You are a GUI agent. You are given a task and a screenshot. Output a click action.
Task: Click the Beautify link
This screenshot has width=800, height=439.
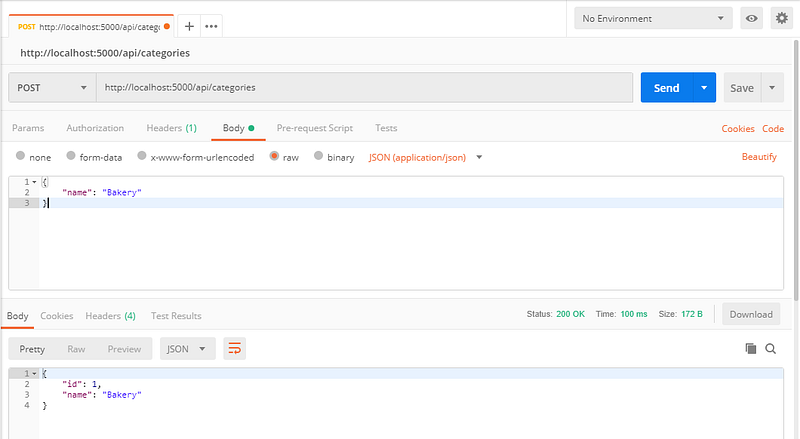[759, 157]
